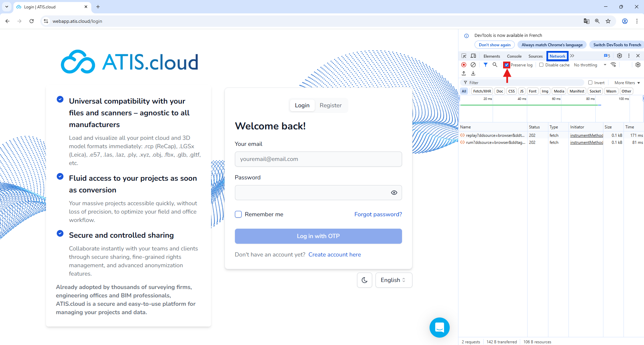Click the stop recording network log icon
The height and width of the screenshot is (345, 644).
pyautogui.click(x=464, y=65)
